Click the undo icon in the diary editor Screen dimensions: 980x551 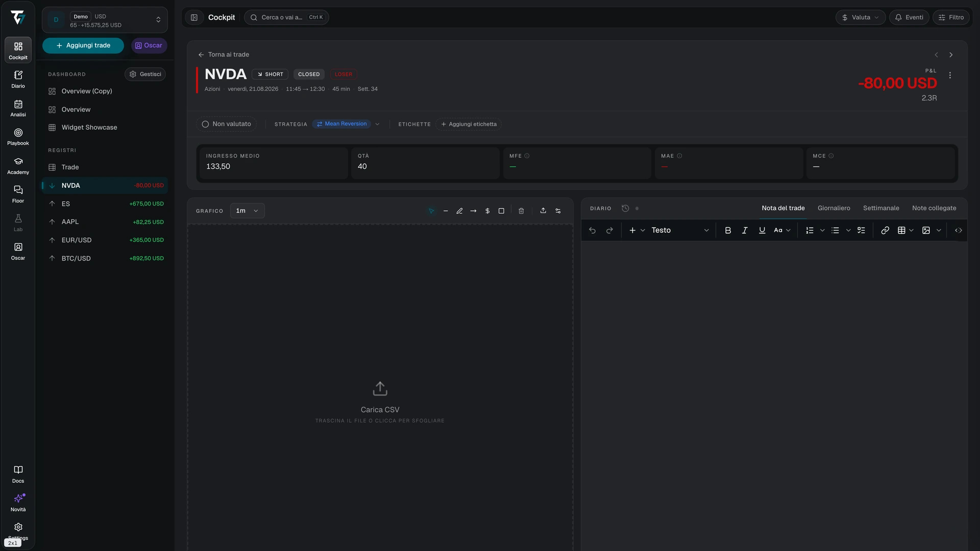click(592, 231)
